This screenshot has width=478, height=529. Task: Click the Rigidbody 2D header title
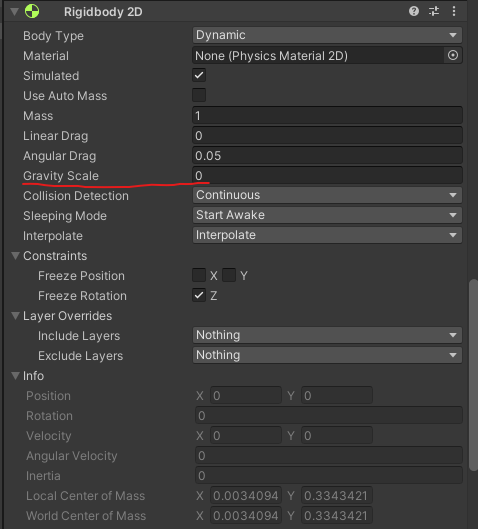(103, 12)
